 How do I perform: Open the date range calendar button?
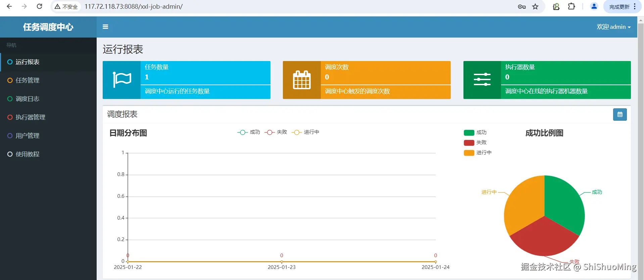tap(620, 114)
